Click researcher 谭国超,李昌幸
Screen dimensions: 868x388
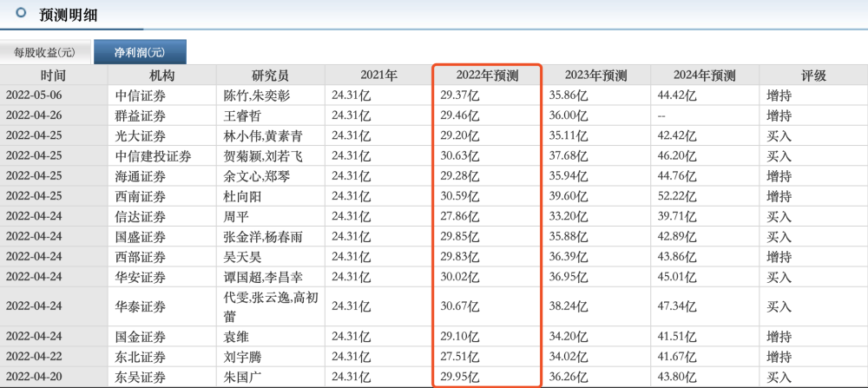[x=262, y=277]
